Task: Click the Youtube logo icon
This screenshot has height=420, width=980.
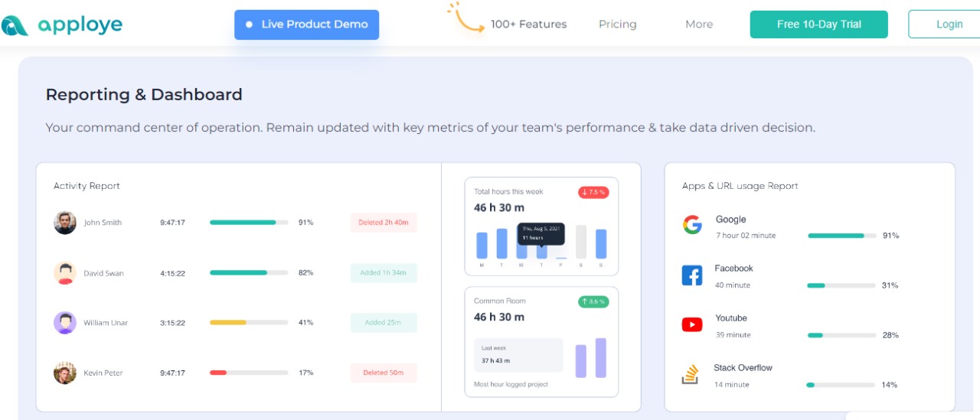Action: pos(692,325)
